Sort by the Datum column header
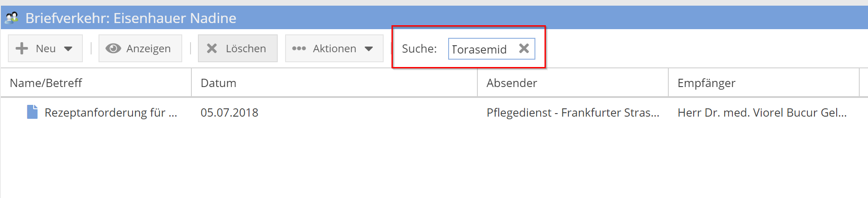This screenshot has width=868, height=198. click(218, 83)
